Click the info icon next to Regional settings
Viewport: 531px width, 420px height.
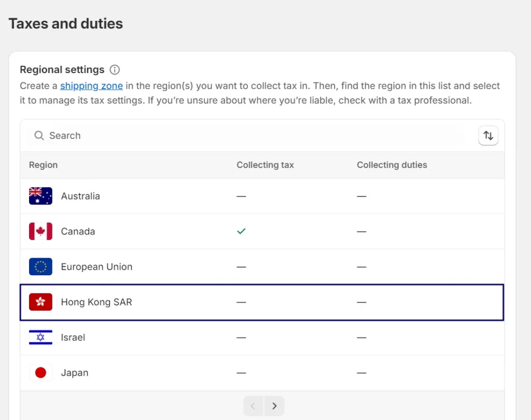click(x=114, y=69)
